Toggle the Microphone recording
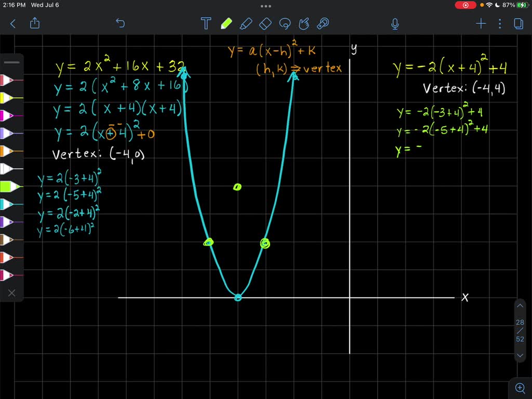 [394, 23]
